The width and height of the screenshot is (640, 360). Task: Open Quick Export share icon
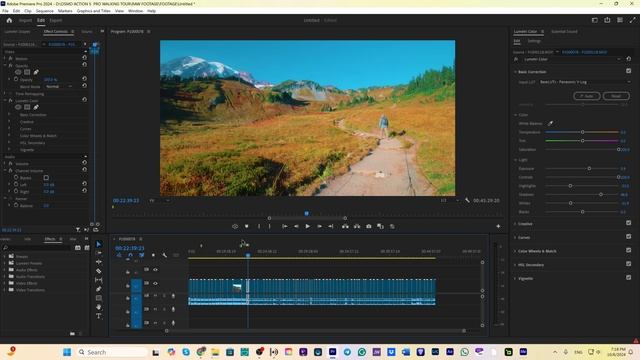point(607,20)
